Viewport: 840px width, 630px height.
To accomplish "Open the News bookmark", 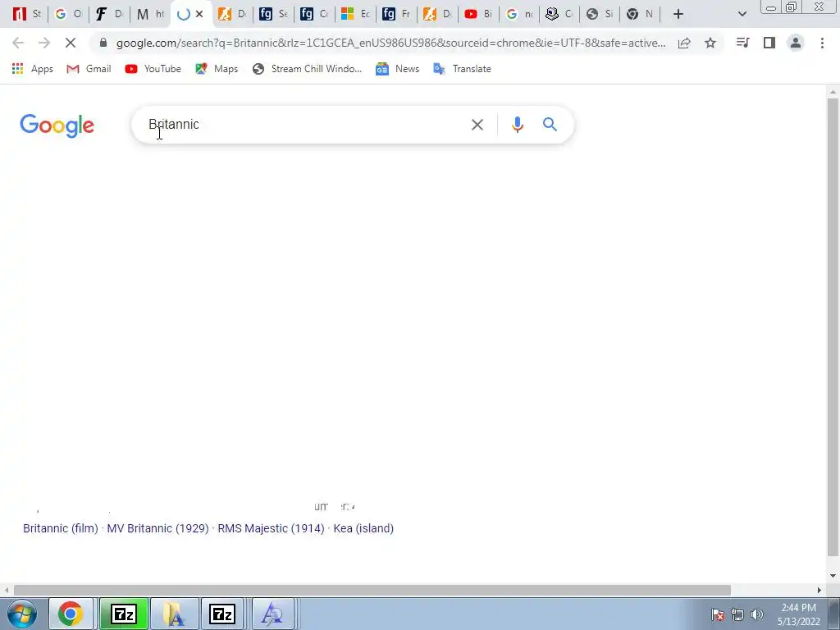I will click(x=398, y=69).
